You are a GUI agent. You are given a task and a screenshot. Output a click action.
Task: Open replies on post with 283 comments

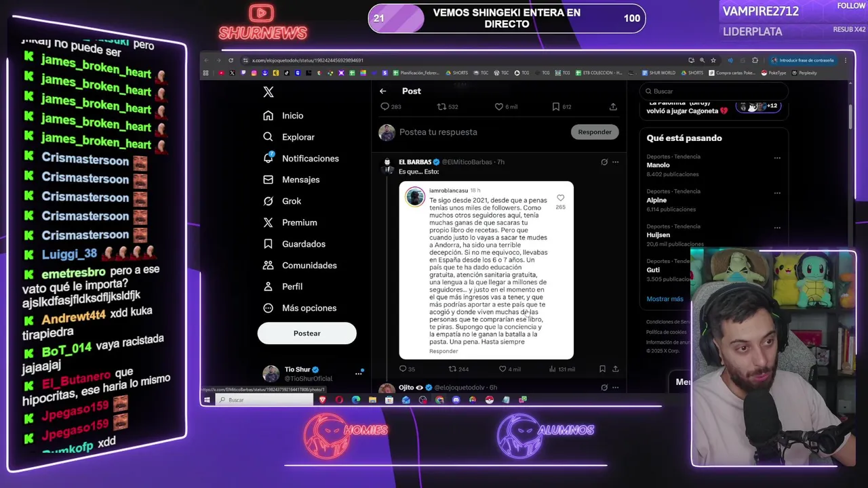391,106
